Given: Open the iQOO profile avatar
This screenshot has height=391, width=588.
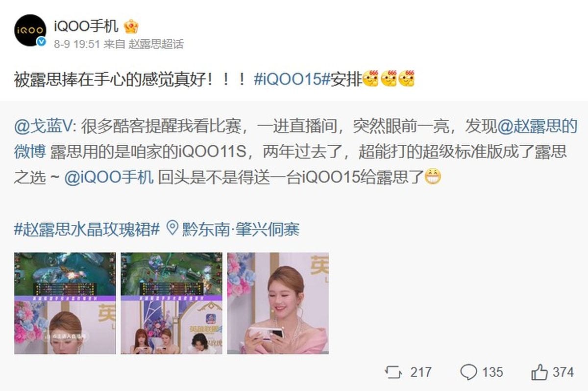Looking at the screenshot, I should pyautogui.click(x=30, y=31).
